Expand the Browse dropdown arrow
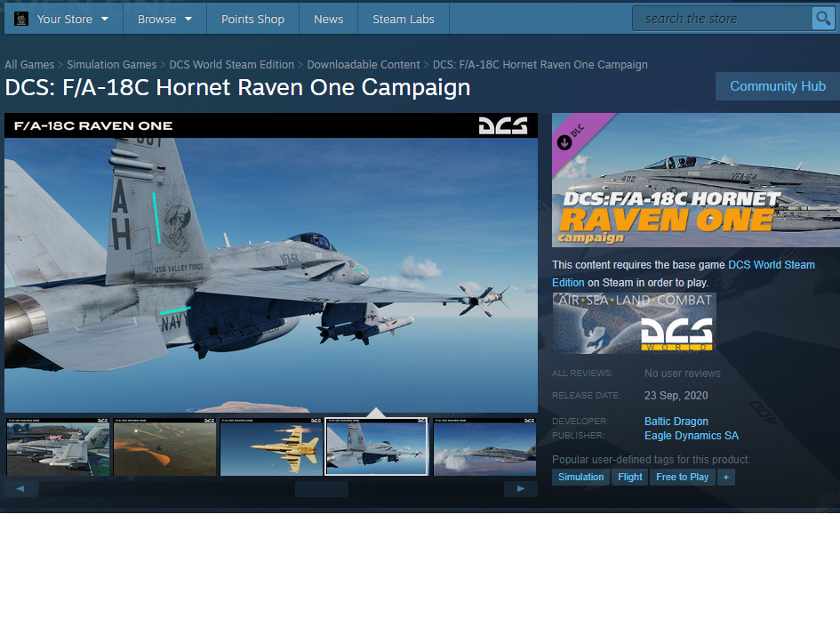 point(188,19)
